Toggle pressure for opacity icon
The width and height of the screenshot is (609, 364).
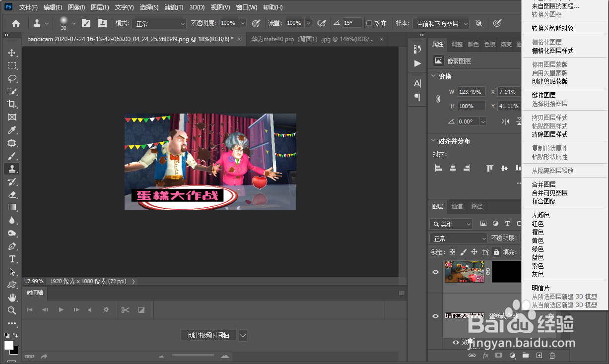coord(256,23)
